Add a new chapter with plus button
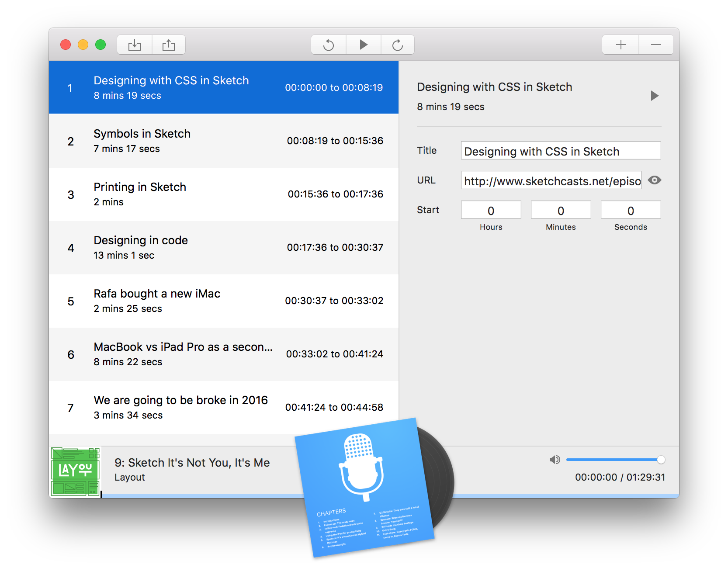The image size is (728, 568). tap(621, 45)
